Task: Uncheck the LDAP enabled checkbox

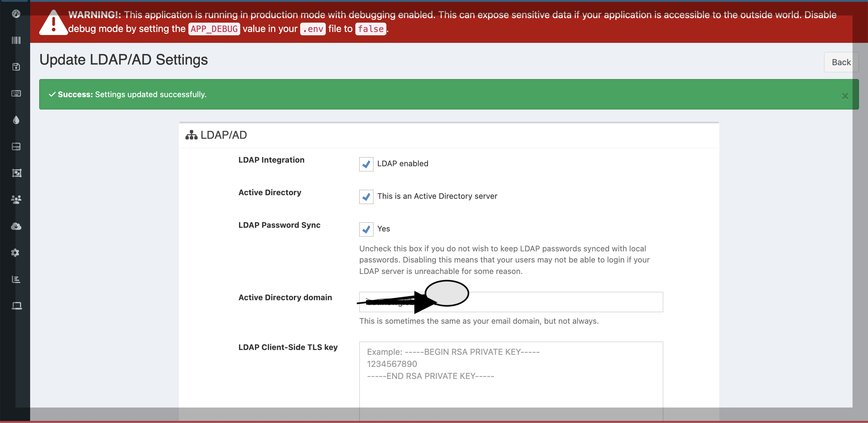Action: click(366, 164)
